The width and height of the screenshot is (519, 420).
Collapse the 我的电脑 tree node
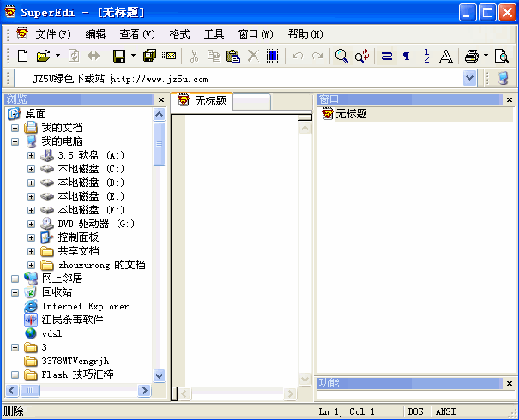(15, 141)
